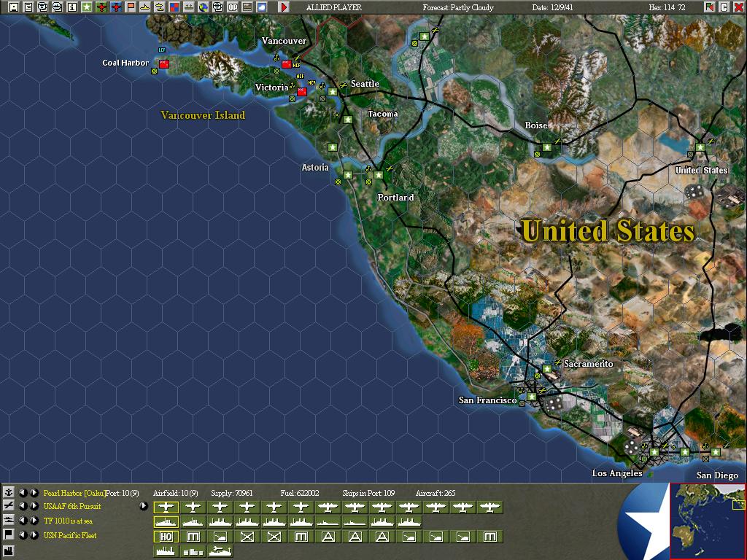This screenshot has height=560, width=747.
Task: Select the highlighted first aircraft unit tile
Action: click(166, 507)
